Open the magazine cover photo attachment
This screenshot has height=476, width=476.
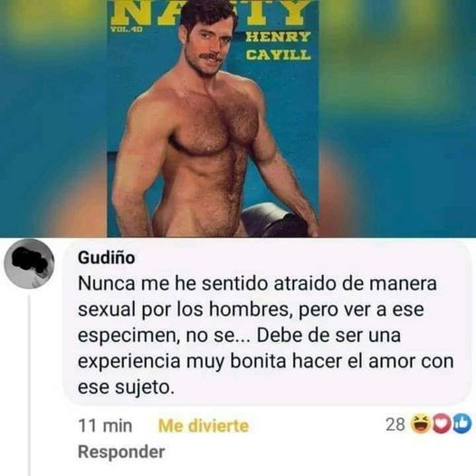click(213, 119)
